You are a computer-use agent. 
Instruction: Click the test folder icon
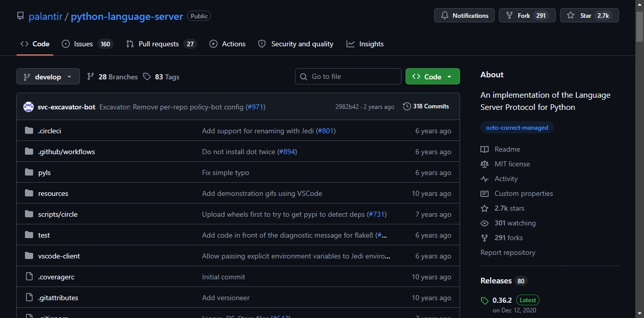pyautogui.click(x=29, y=235)
